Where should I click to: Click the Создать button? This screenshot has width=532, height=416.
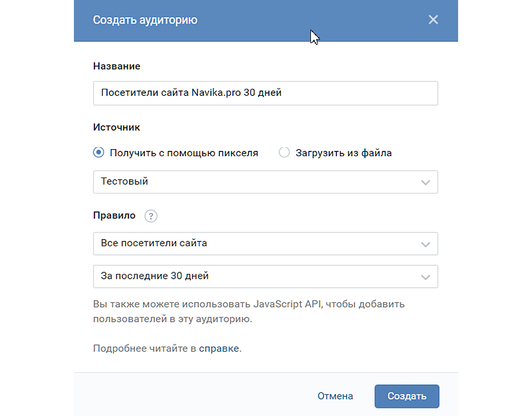407,396
